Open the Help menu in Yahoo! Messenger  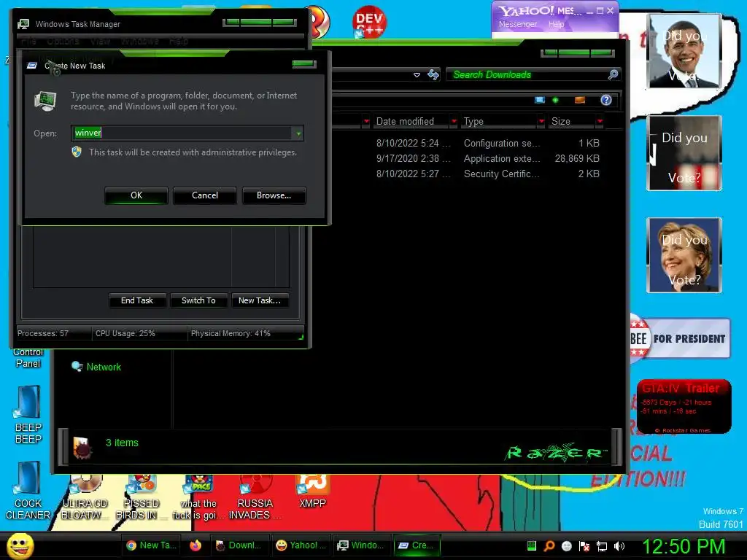coord(556,24)
